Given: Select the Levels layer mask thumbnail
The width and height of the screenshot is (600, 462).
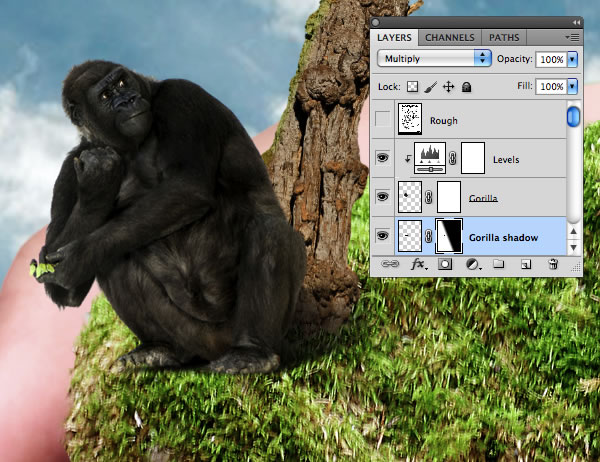Looking at the screenshot, I should 473,158.
